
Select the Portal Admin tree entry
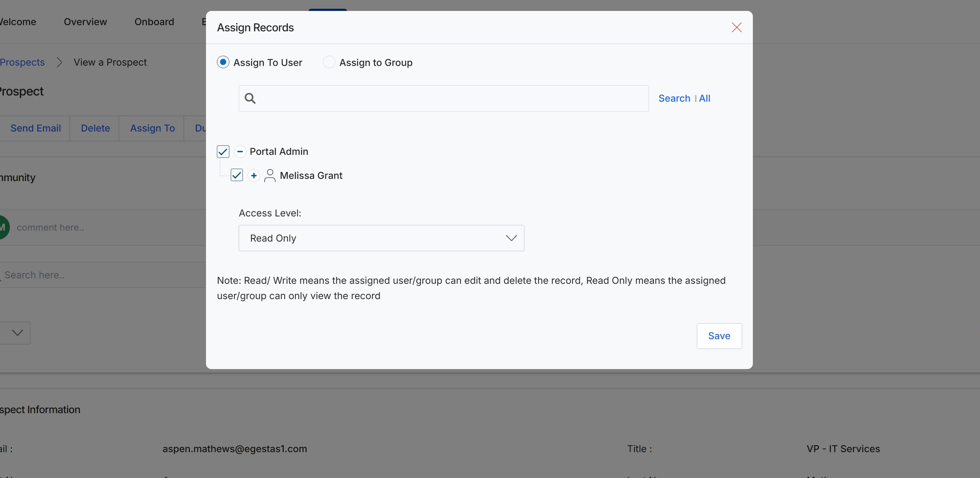[x=279, y=151]
